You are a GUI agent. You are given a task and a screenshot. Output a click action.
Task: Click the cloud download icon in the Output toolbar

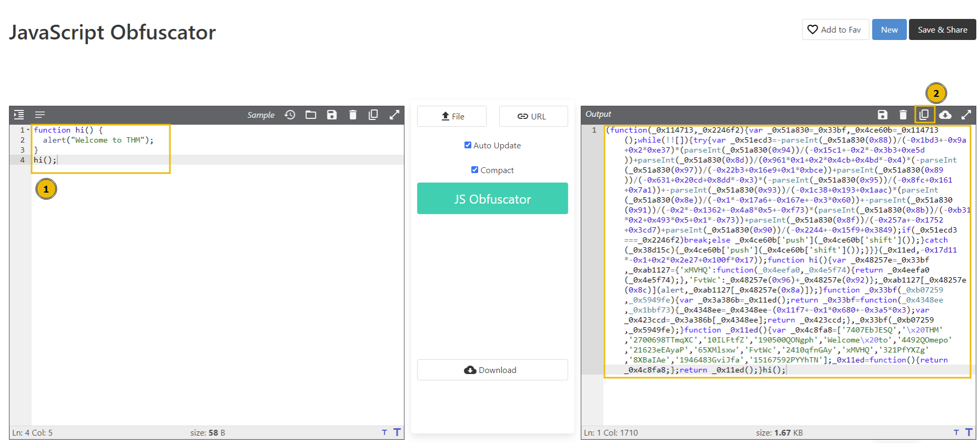point(945,115)
